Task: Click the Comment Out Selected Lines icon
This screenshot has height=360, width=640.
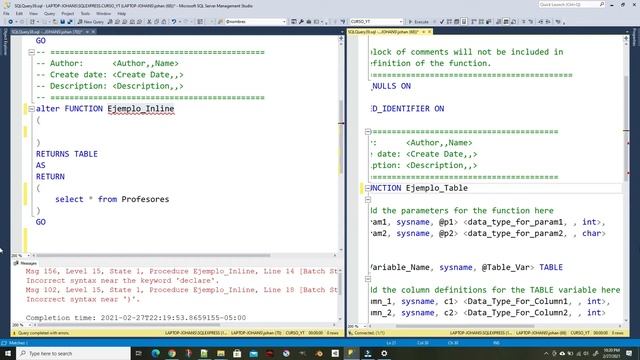Action: (x=524, y=22)
